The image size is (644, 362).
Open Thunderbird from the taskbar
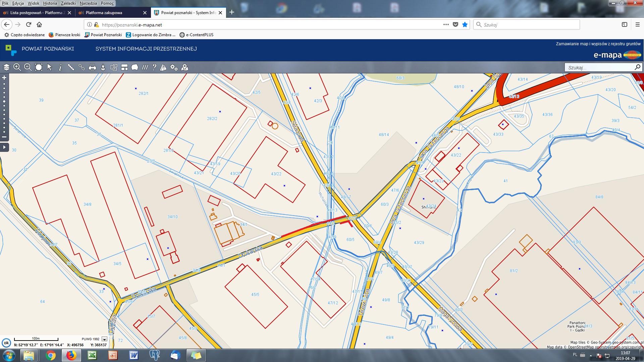point(175,355)
